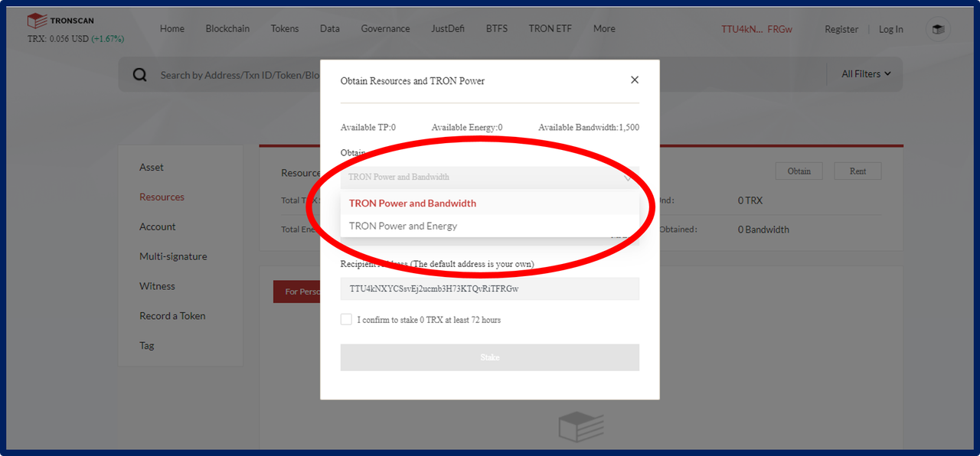Select Multi-signature in the sidebar
Viewport: 980px width, 456px height.
[173, 256]
